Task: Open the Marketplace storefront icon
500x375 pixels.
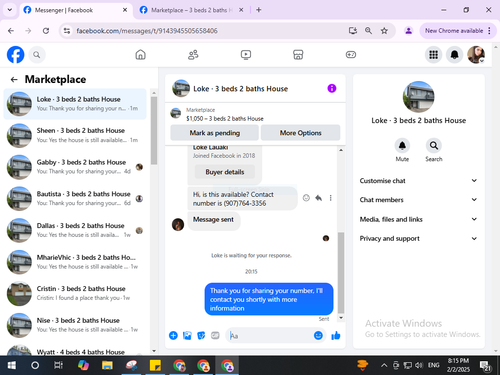Action: pyautogui.click(x=298, y=55)
